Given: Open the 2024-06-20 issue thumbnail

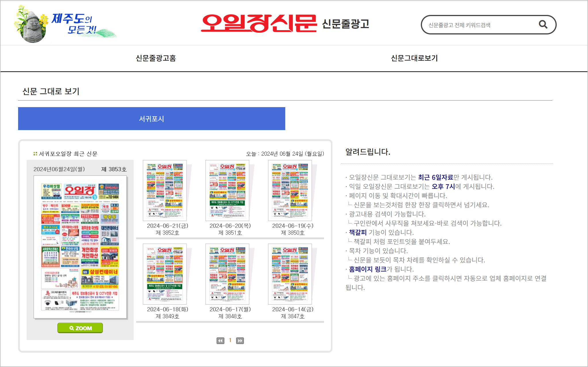Looking at the screenshot, I should [x=228, y=191].
